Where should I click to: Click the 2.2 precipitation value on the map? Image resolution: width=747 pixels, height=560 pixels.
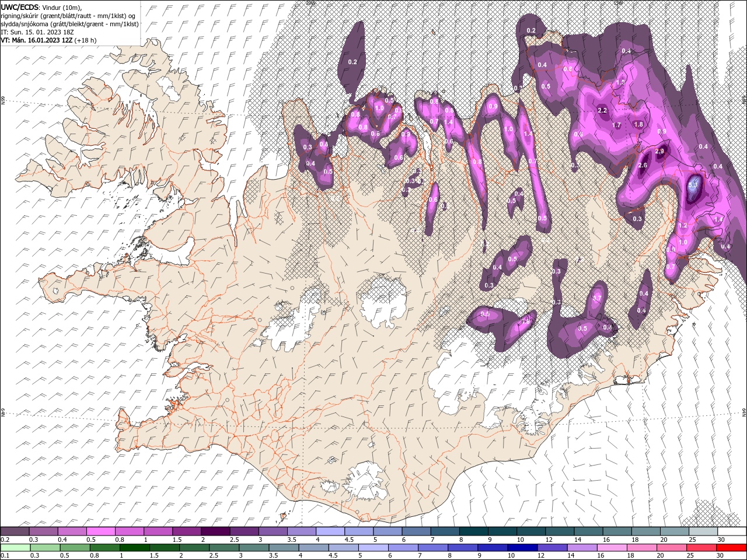pyautogui.click(x=603, y=111)
